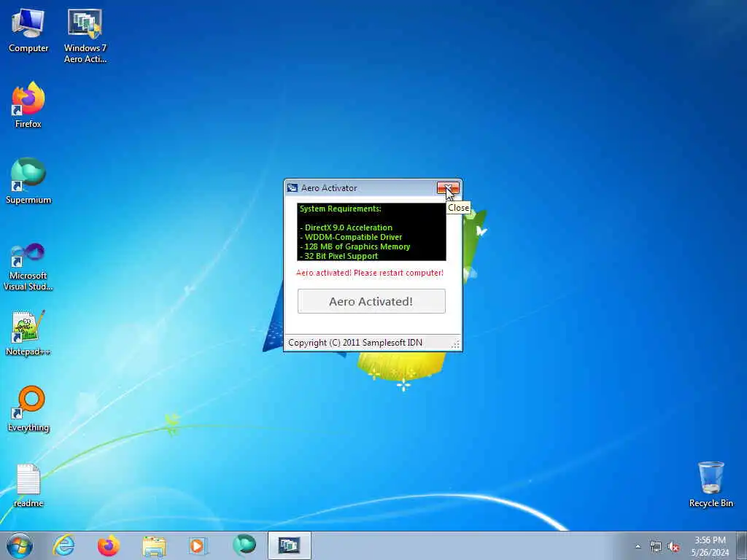747x560 pixels.
Task: Click the Aero Activator title bar icon
Action: click(x=292, y=188)
